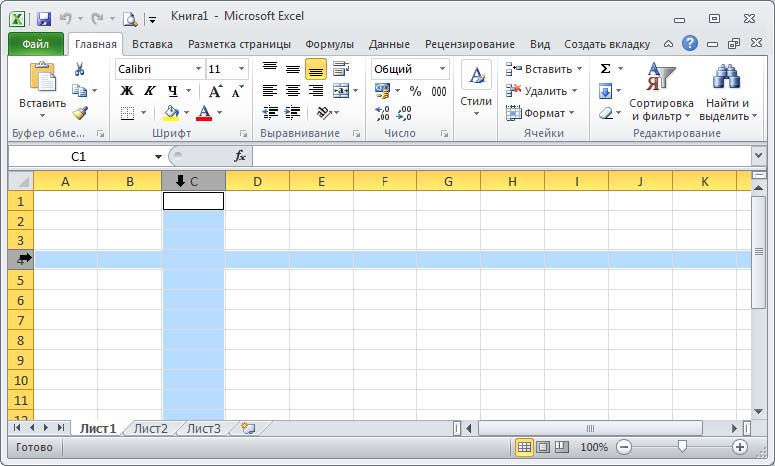Open the Лист2 sheet tab
The height and width of the screenshot is (466, 775).
[x=151, y=428]
